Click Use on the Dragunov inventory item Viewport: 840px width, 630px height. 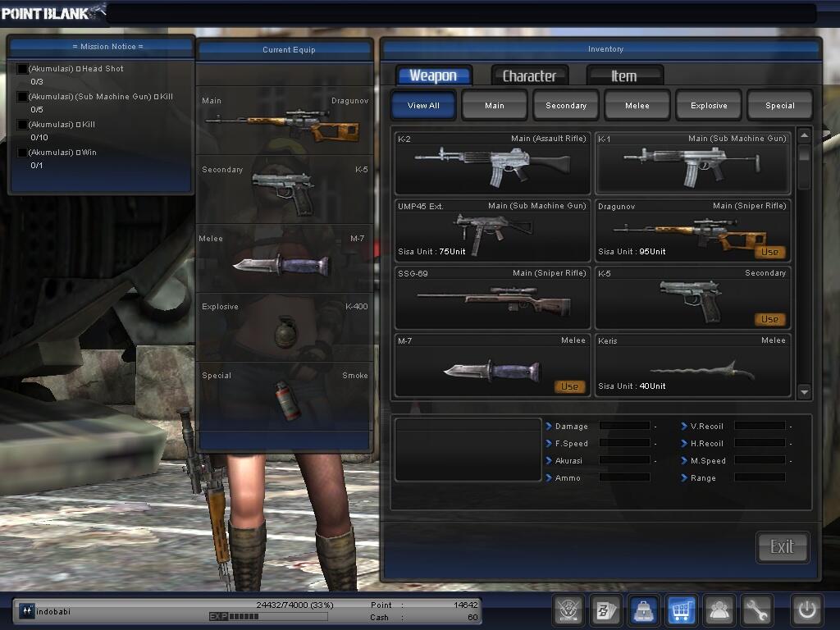click(x=769, y=252)
